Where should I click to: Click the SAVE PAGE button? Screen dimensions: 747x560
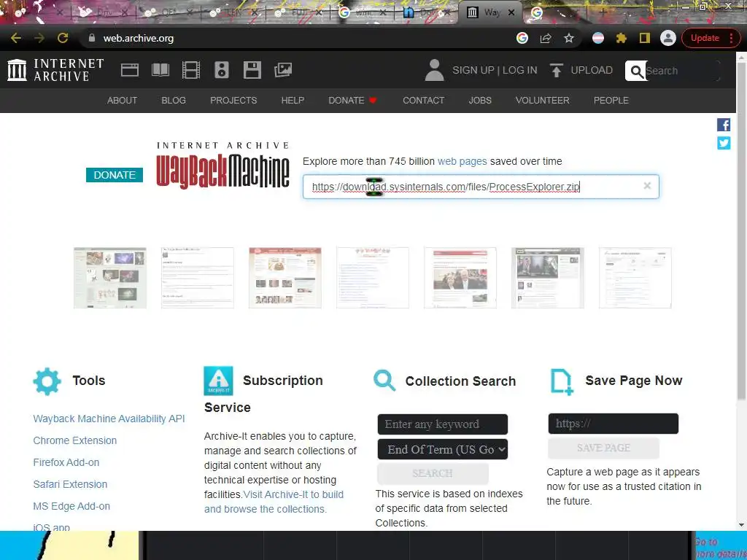pyautogui.click(x=603, y=448)
